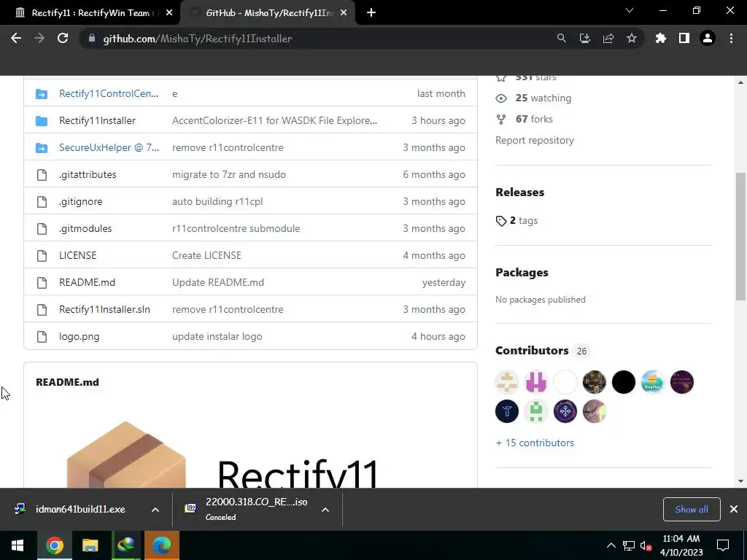Open a new browser tab
This screenshot has width=747, height=560.
click(x=371, y=13)
